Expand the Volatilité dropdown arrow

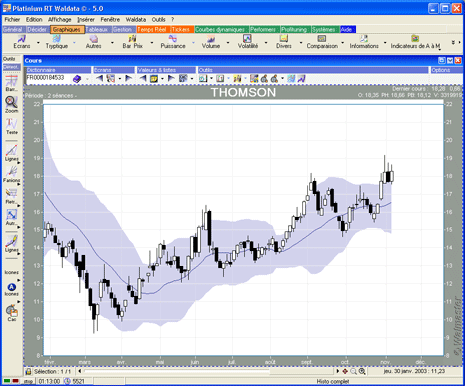[x=266, y=43]
